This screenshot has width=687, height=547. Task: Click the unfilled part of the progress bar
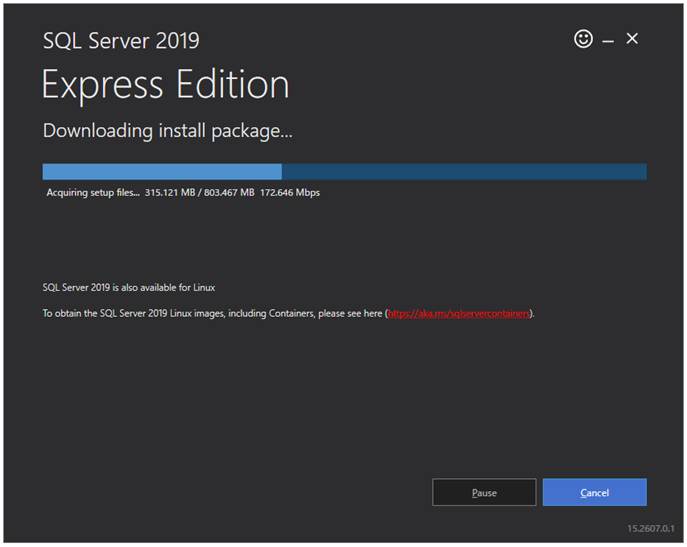(x=464, y=171)
